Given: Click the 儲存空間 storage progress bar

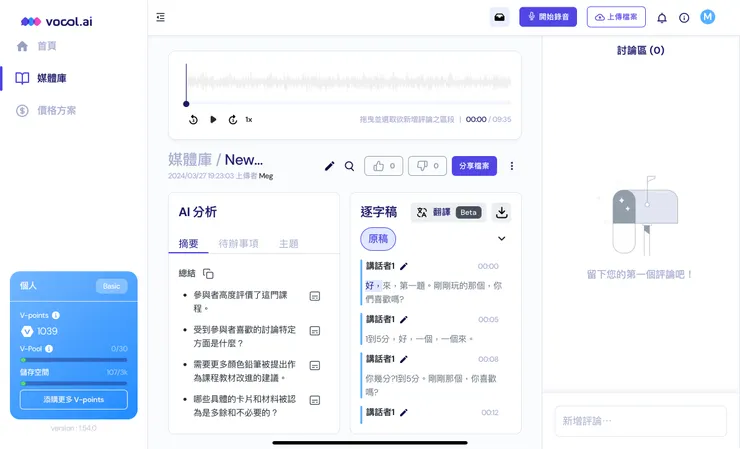Looking at the screenshot, I should pyautogui.click(x=74, y=383).
